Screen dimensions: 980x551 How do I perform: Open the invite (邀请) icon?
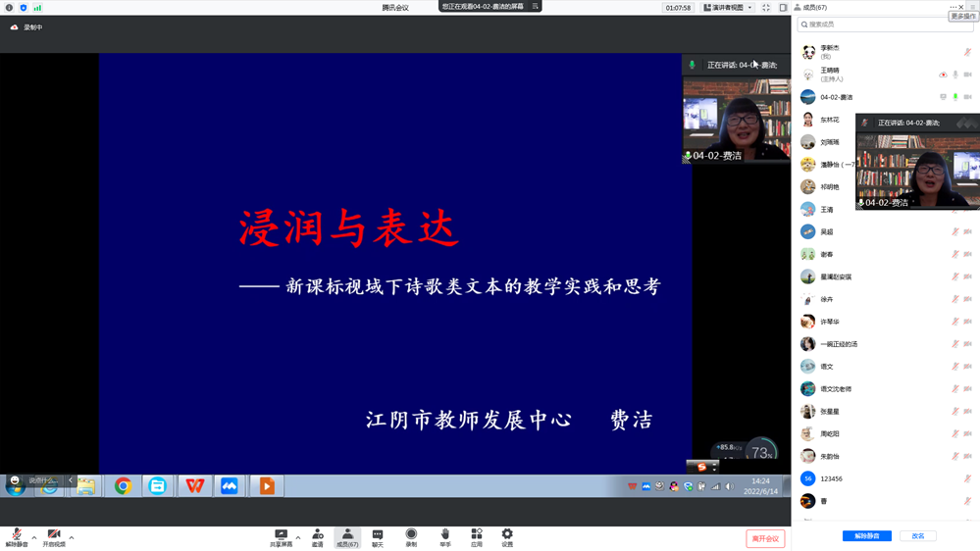pos(317,534)
